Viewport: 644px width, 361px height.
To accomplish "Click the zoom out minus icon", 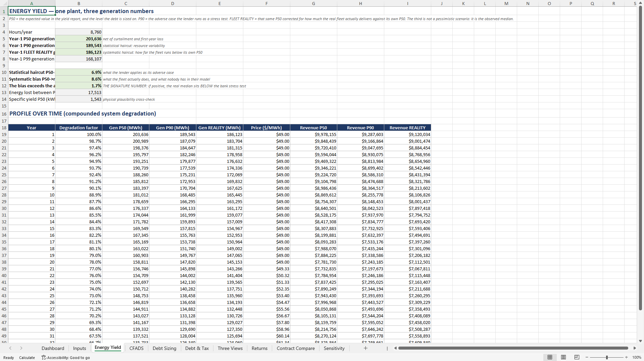I will 587,357.
